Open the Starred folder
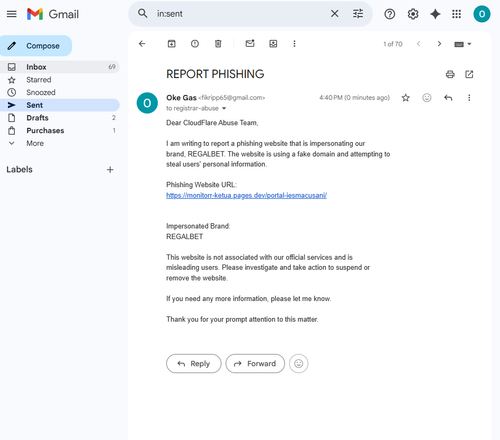Screen dimensions: 500x440 tap(59, 80)
